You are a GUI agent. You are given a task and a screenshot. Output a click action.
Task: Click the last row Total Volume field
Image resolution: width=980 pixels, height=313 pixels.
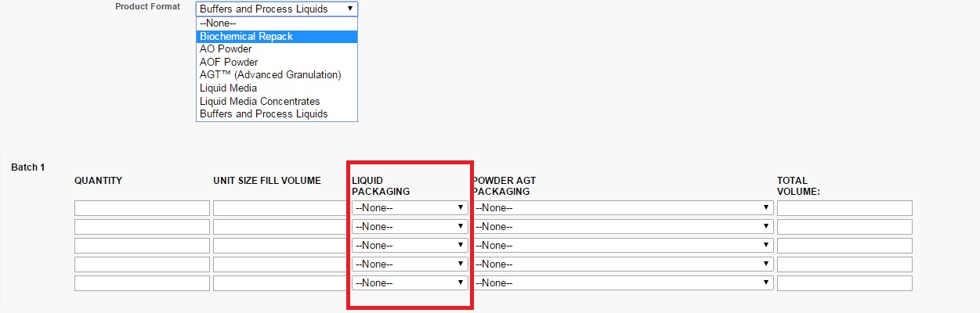[x=844, y=283]
